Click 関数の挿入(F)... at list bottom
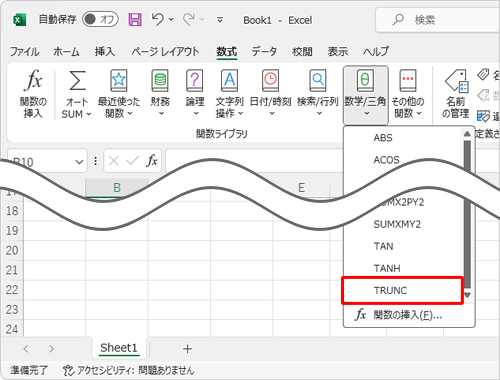Viewport: 500px width, 380px height. point(409,315)
